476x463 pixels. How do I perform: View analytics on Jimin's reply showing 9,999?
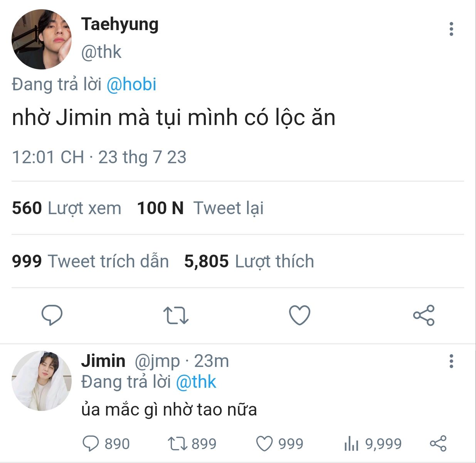(351, 444)
